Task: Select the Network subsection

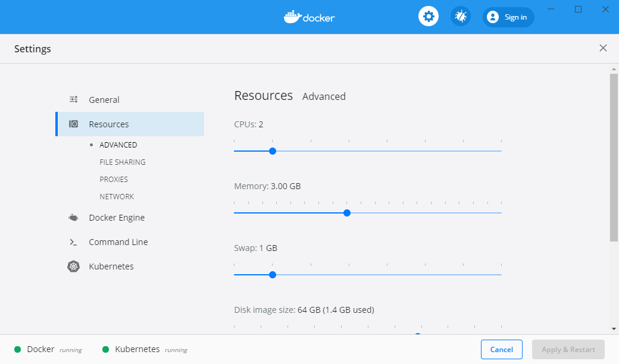Action: [117, 196]
